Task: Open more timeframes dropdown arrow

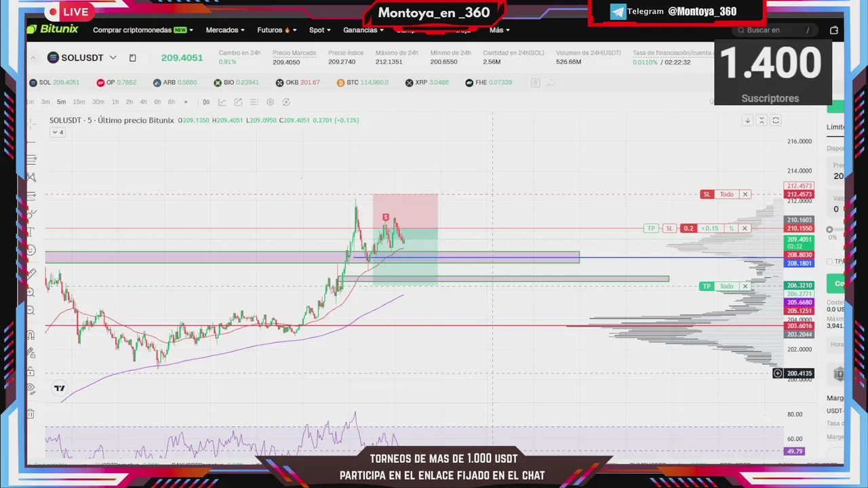Action: click(185, 102)
